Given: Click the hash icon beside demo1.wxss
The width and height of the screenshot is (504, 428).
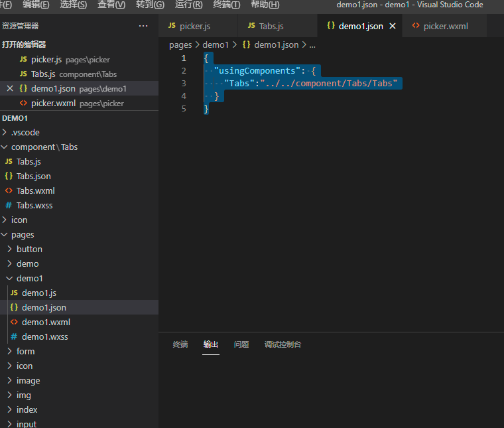Looking at the screenshot, I should pyautogui.click(x=14, y=336).
